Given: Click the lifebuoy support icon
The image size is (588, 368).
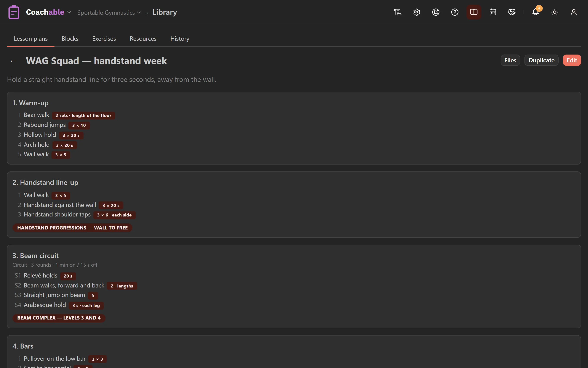Looking at the screenshot, I should (436, 12).
